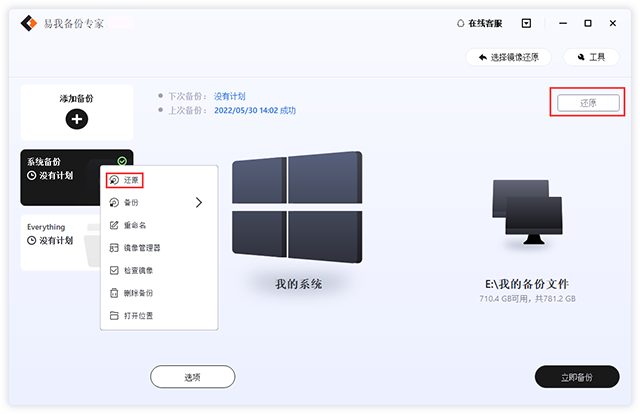
Task: Click the image manager icon in menu
Action: [x=114, y=248]
